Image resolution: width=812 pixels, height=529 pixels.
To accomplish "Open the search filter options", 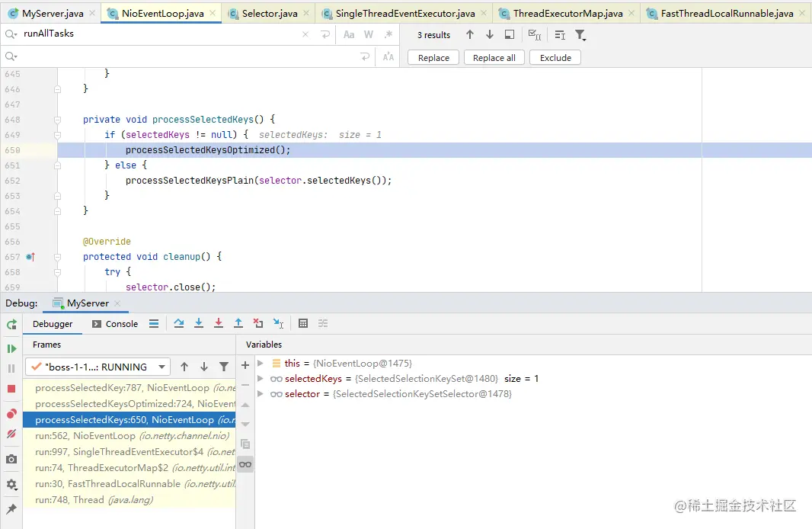I will pyautogui.click(x=580, y=35).
